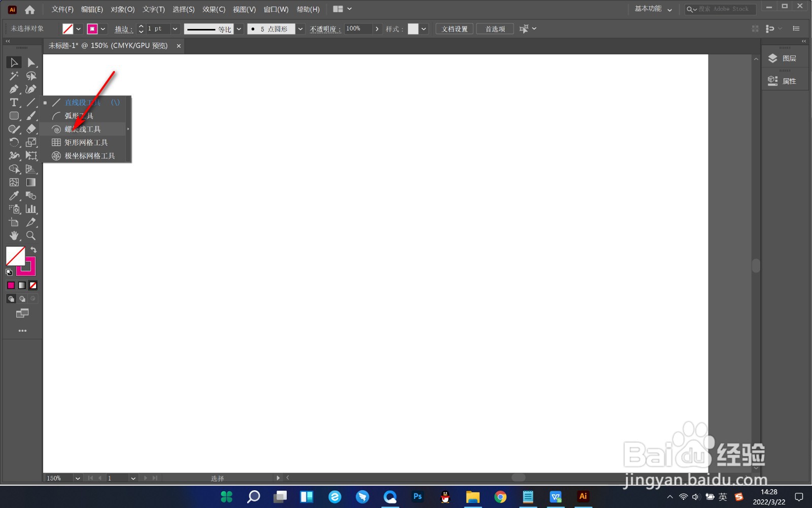Viewport: 812px width, 508px height.
Task: Select the Zoom magnifier tool
Action: (x=31, y=236)
